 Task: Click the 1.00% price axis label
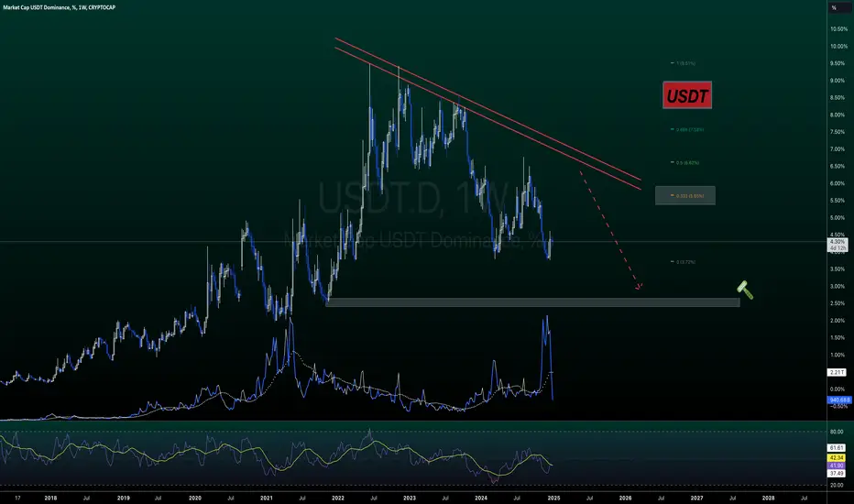pyautogui.click(x=838, y=355)
